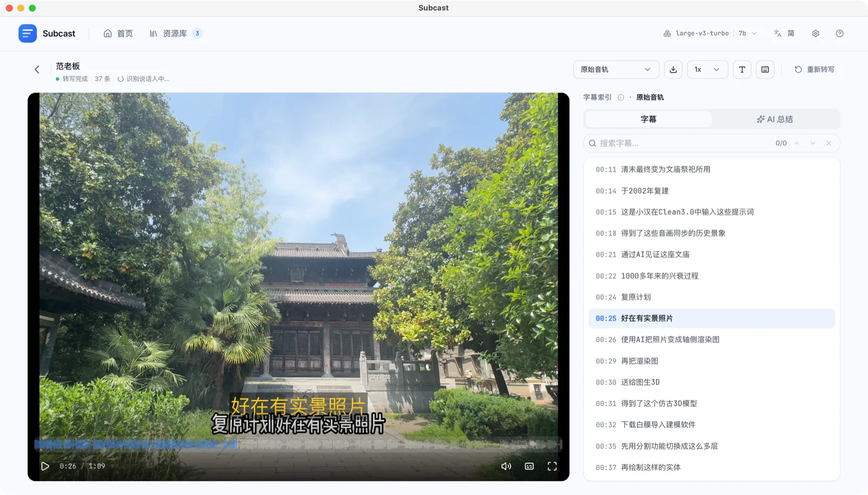Click the translate language icon 简
The width and height of the screenshot is (868, 495).
(x=784, y=34)
